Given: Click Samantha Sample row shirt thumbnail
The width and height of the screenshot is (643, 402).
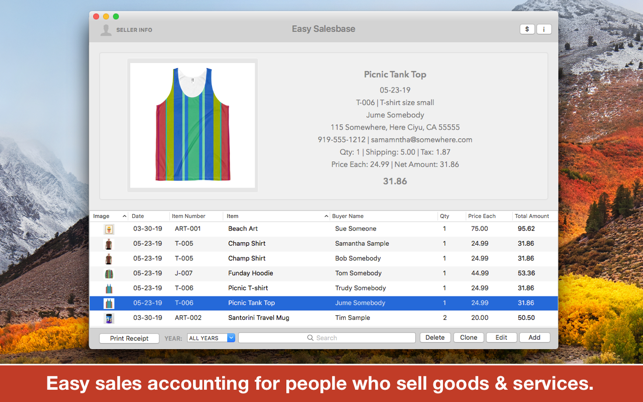Looking at the screenshot, I should (x=109, y=244).
